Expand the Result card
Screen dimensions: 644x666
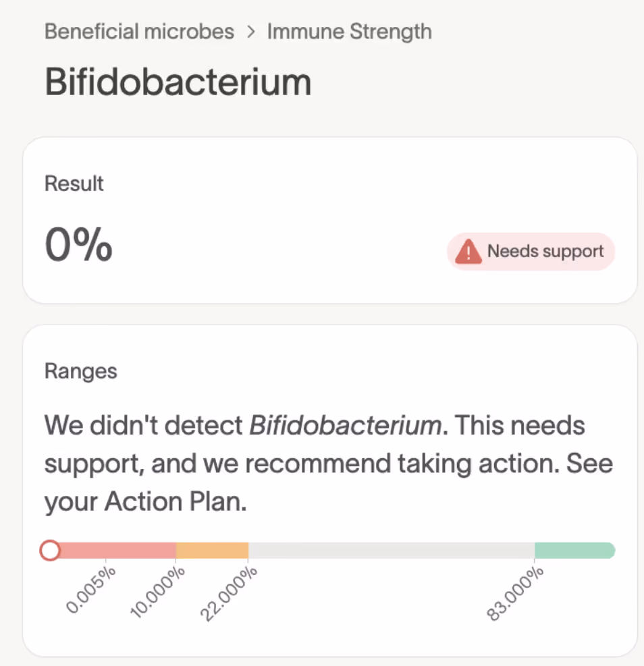point(74,183)
